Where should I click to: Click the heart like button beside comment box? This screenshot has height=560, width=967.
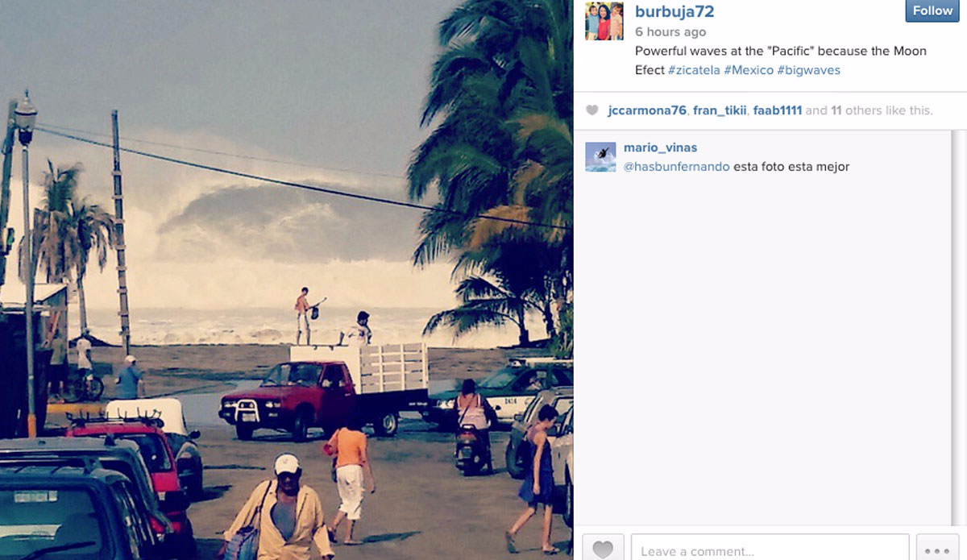[x=603, y=548]
